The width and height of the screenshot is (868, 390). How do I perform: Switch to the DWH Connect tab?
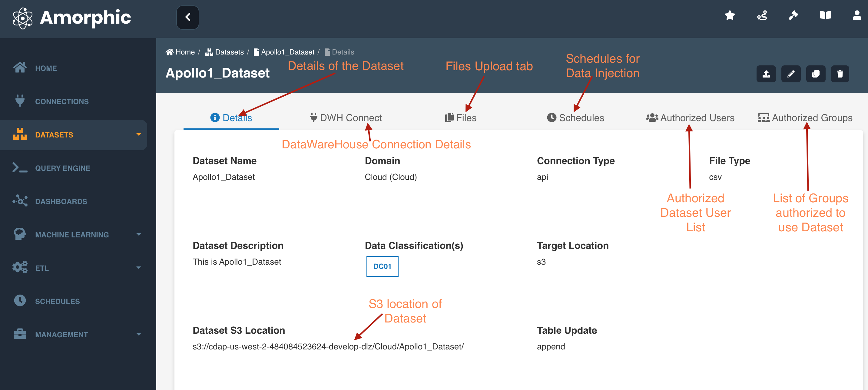tap(346, 118)
